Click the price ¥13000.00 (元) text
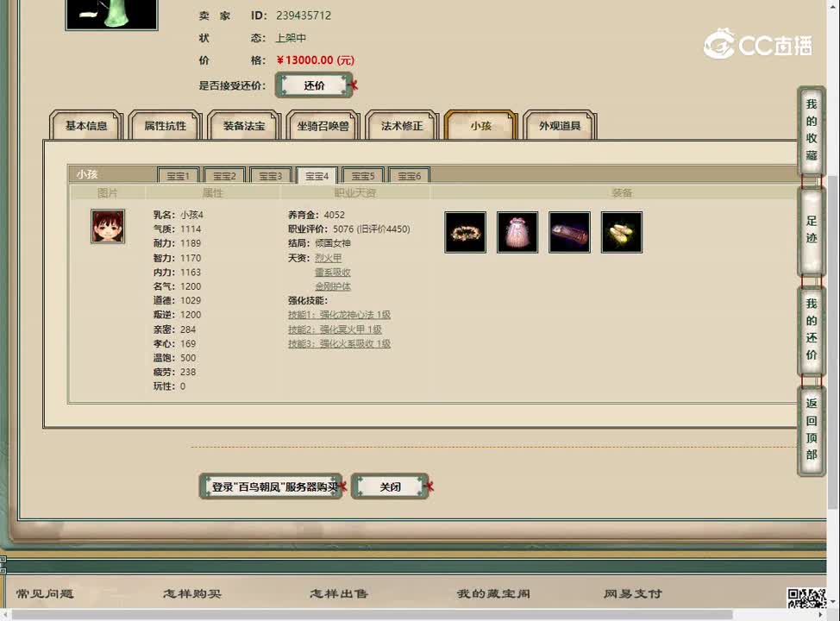The width and height of the screenshot is (840, 621). tap(316, 60)
